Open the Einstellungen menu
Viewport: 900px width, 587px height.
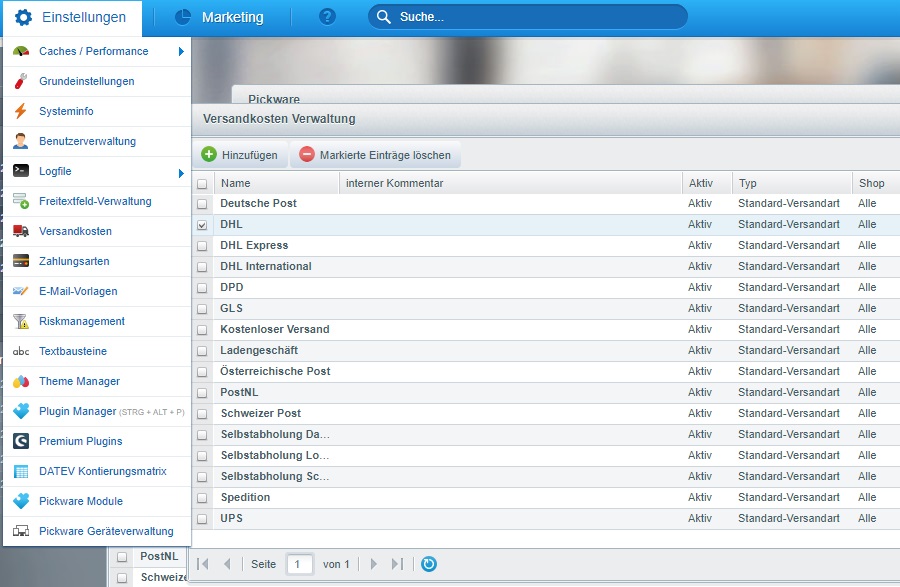tap(72, 18)
